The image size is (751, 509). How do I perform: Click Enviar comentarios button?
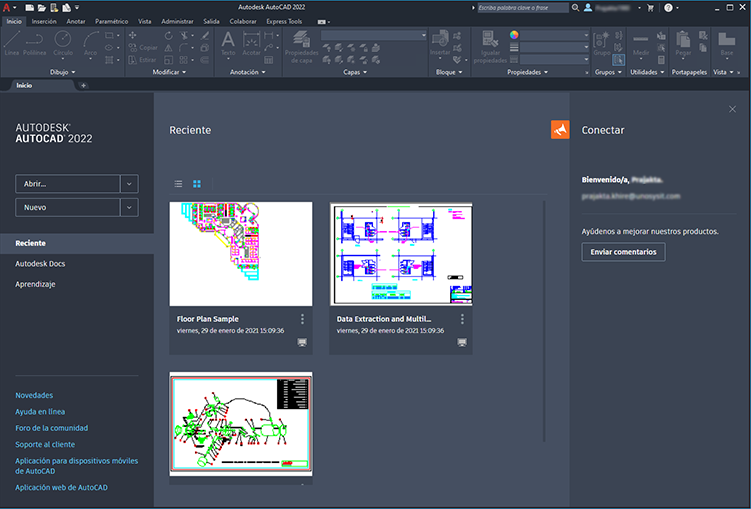coord(623,252)
